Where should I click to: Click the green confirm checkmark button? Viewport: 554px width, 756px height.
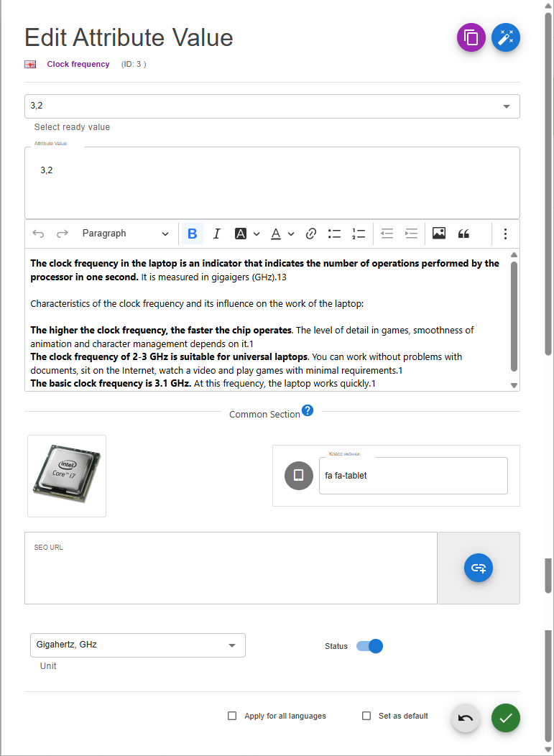pyautogui.click(x=506, y=718)
